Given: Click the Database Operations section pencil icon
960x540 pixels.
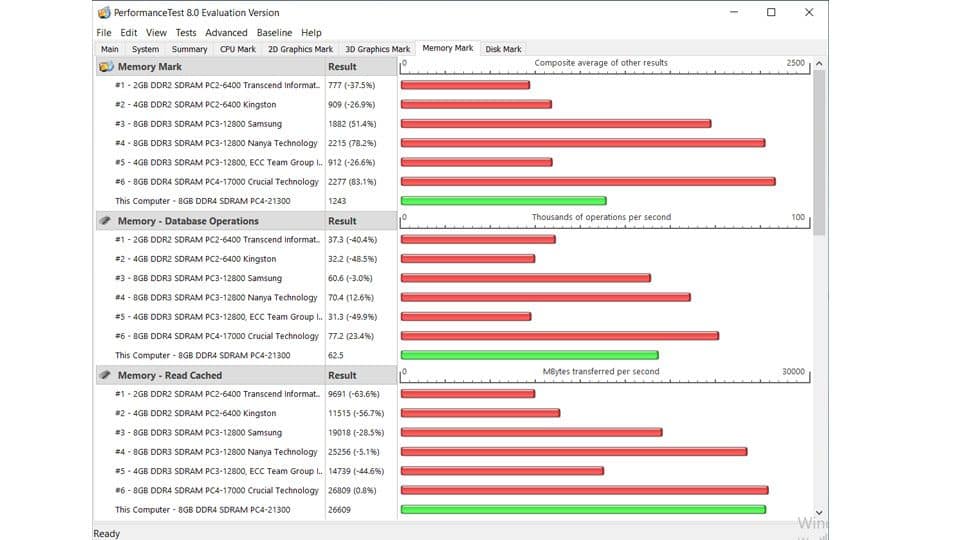Looking at the screenshot, I should click(x=105, y=221).
